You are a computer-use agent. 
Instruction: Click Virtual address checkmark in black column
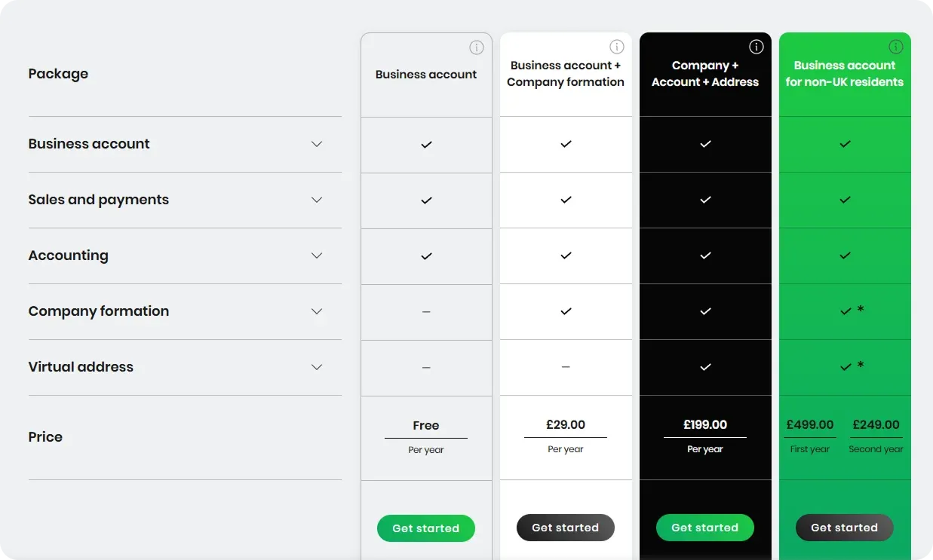pos(705,367)
